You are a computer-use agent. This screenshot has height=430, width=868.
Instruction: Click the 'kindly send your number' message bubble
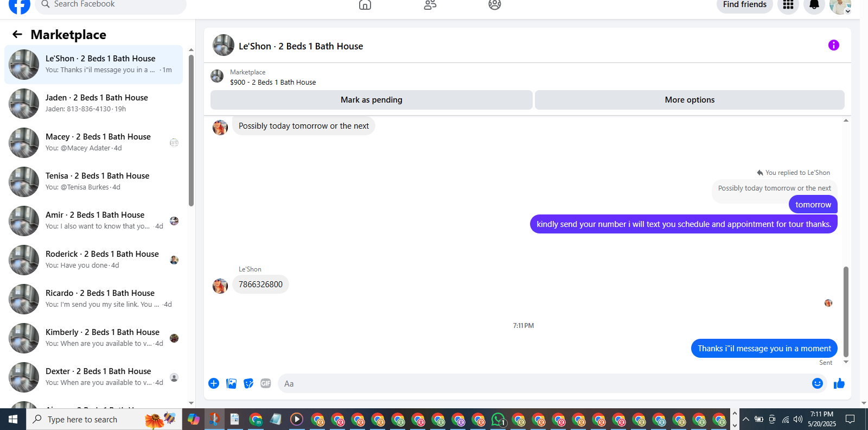(x=684, y=224)
